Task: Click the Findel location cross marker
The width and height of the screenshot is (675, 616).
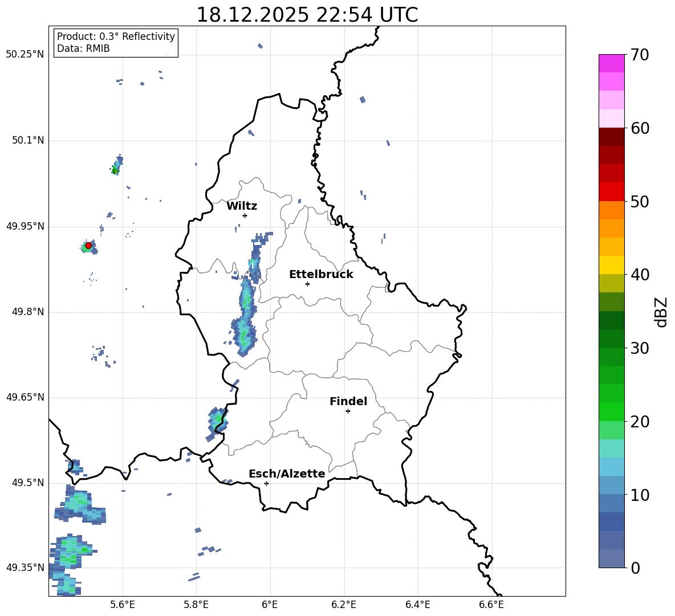Action: tap(348, 411)
